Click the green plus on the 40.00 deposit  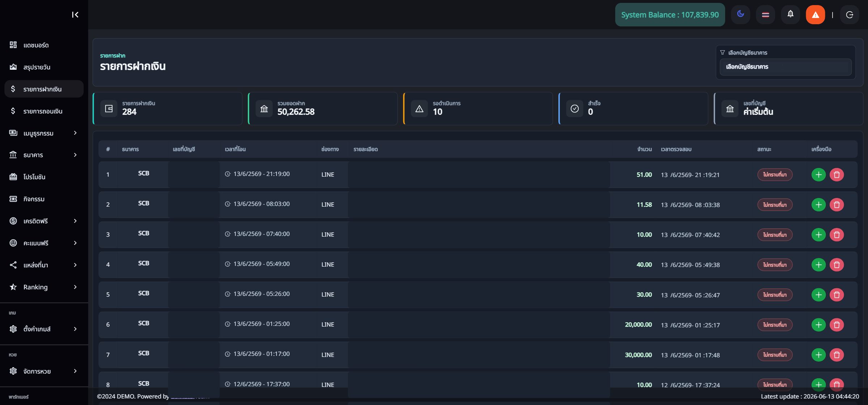pos(818,265)
